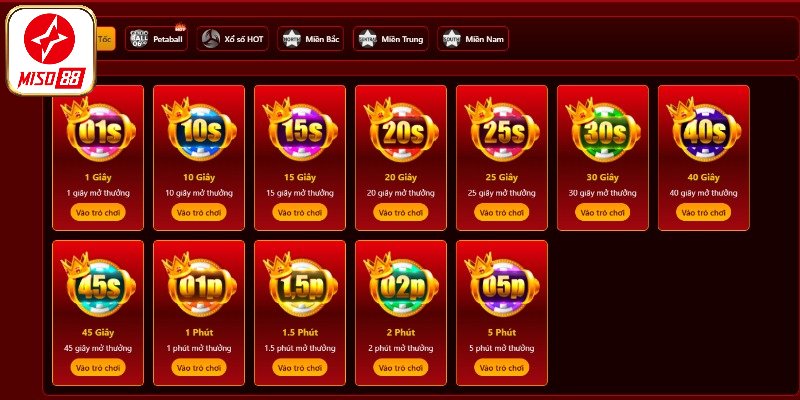
Task: Select the Miền Bắc tab
Action: click(311, 39)
